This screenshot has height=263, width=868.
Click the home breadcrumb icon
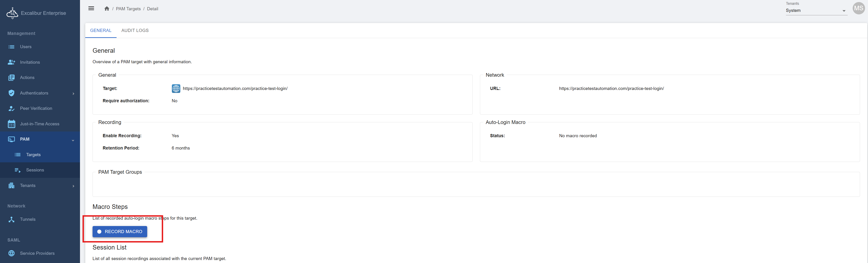click(x=107, y=9)
